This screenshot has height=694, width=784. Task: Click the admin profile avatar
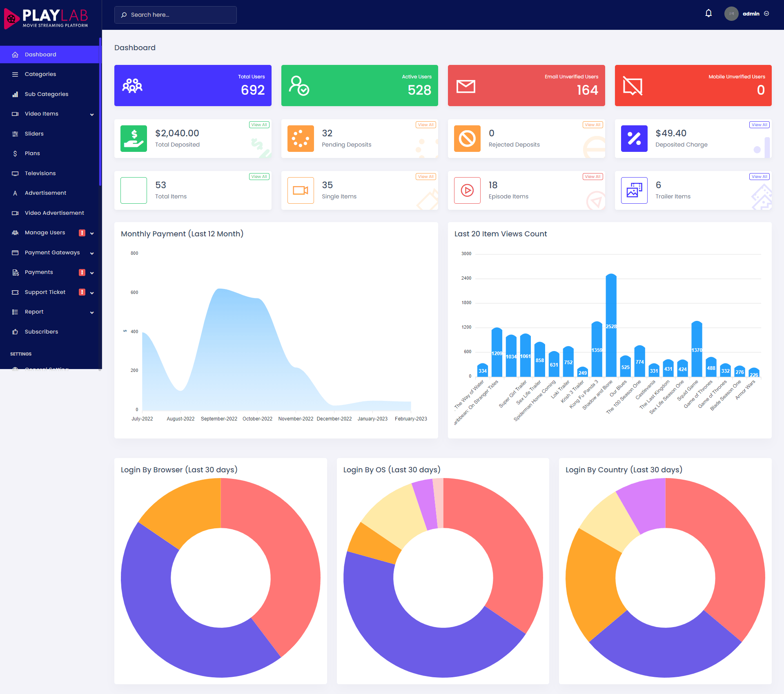click(731, 13)
